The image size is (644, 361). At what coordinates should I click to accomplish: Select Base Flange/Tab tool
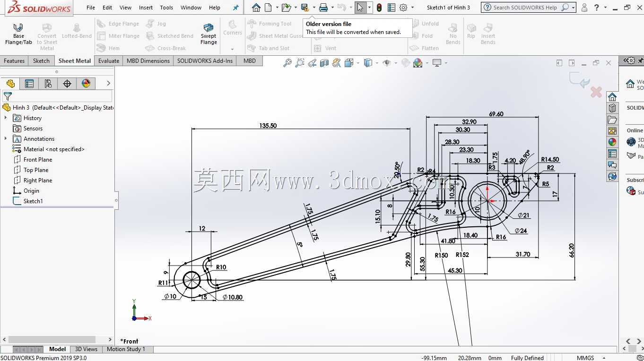18,34
